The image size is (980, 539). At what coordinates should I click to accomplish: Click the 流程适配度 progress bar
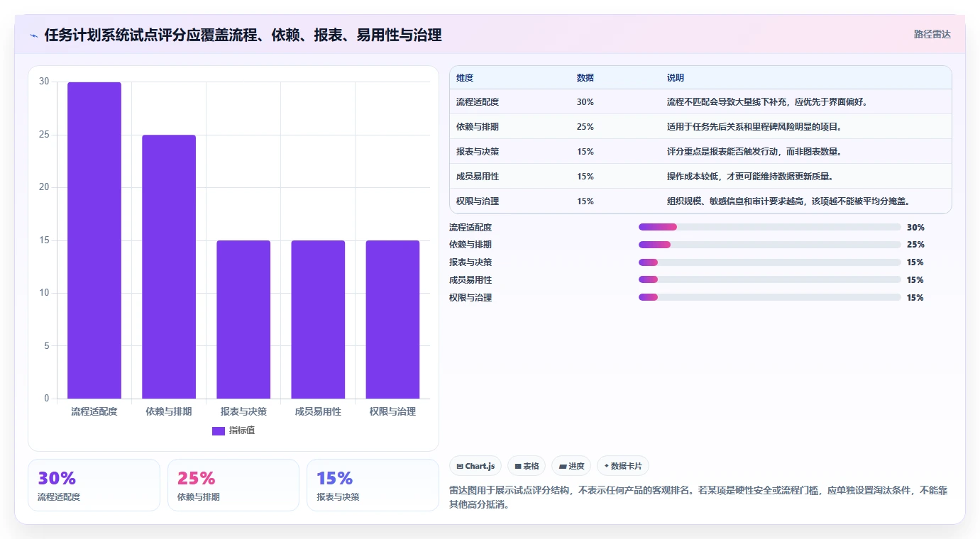769,227
